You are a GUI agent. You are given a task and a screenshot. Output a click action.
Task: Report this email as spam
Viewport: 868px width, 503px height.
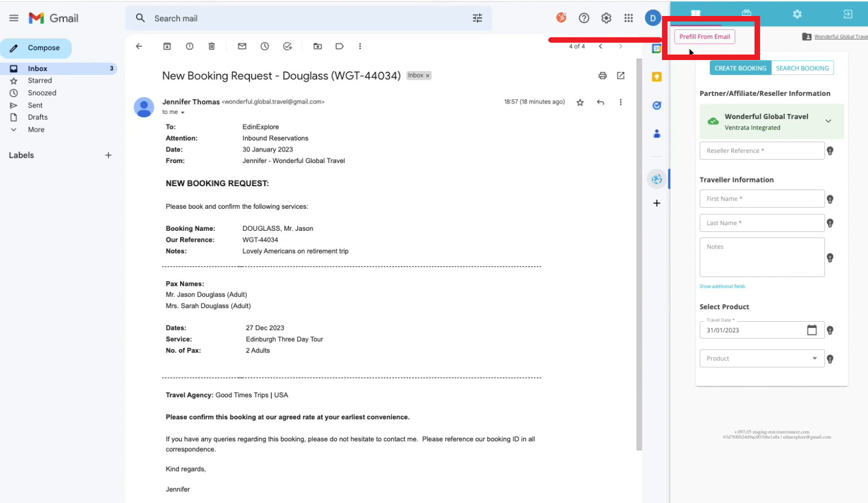point(189,46)
